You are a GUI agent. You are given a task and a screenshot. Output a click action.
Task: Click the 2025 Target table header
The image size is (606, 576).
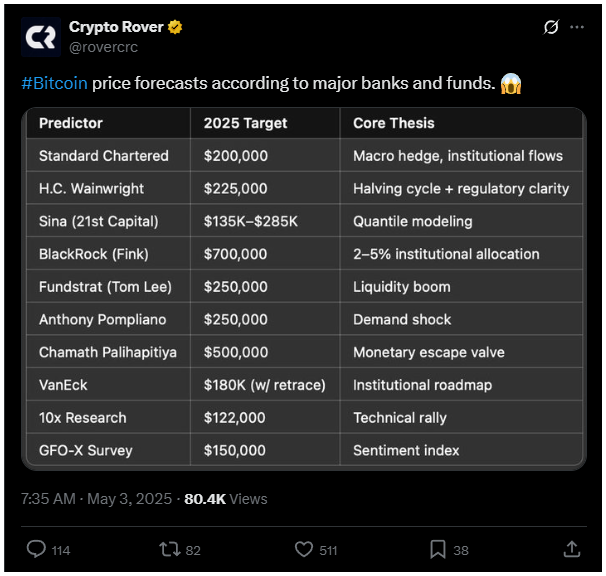245,123
